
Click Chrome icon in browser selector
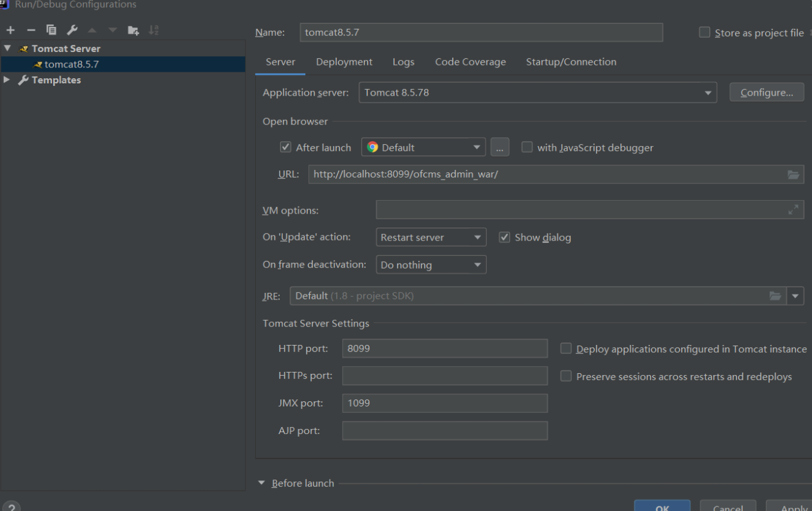click(373, 147)
